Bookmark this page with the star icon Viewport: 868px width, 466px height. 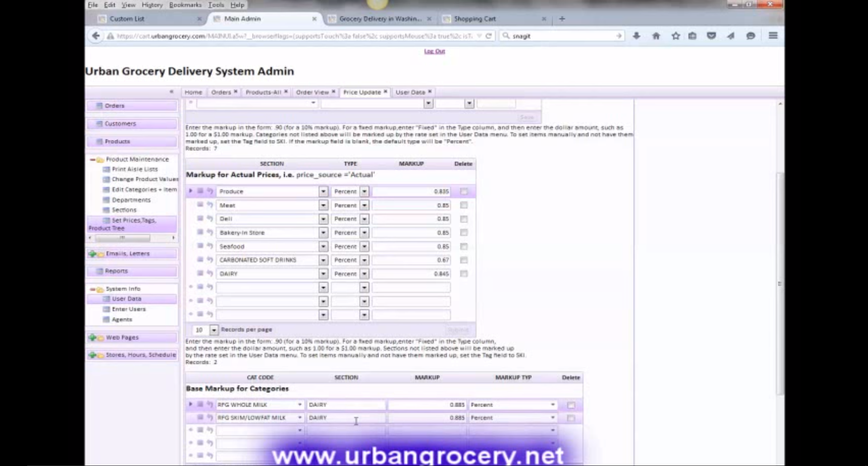pyautogui.click(x=675, y=36)
